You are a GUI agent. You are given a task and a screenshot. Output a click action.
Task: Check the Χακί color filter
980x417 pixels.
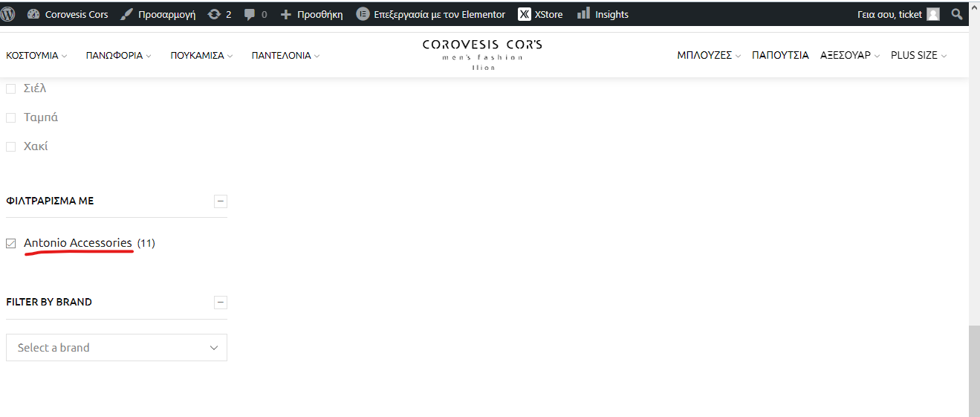(11, 146)
